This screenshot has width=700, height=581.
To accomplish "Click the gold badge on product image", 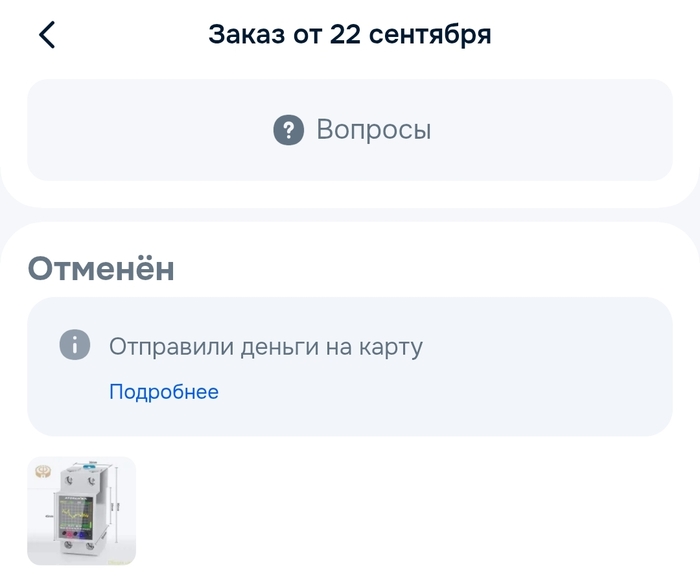I will coord(42,470).
